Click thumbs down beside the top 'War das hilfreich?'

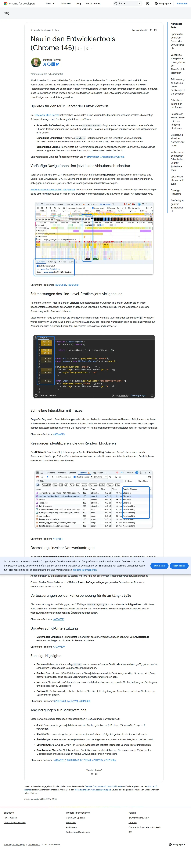tap(155, 30)
